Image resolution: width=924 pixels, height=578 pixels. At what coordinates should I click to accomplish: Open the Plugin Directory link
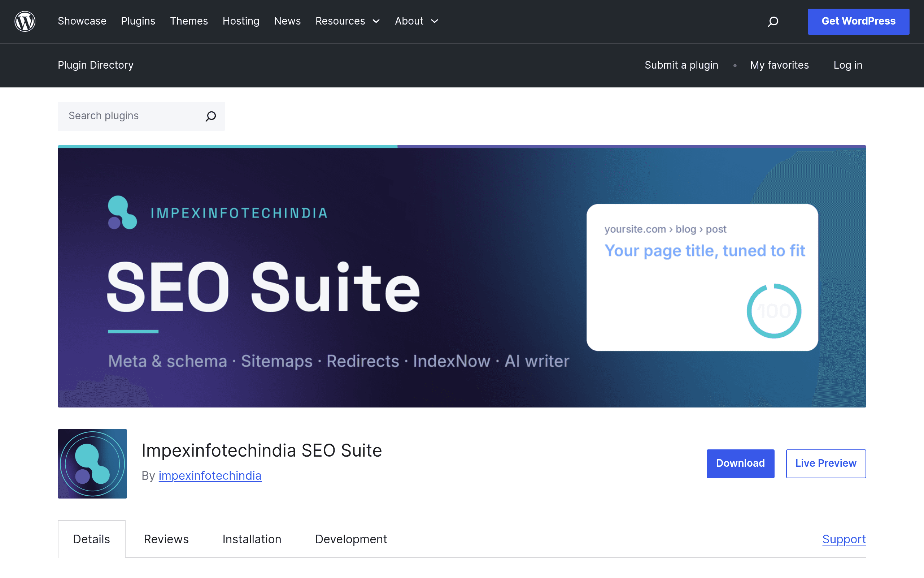coord(95,65)
